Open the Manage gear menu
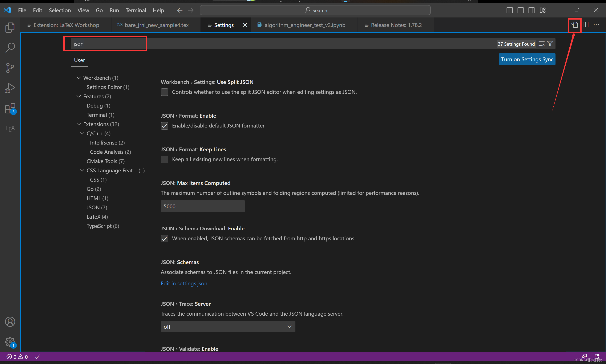606x364 pixels. (x=10, y=342)
